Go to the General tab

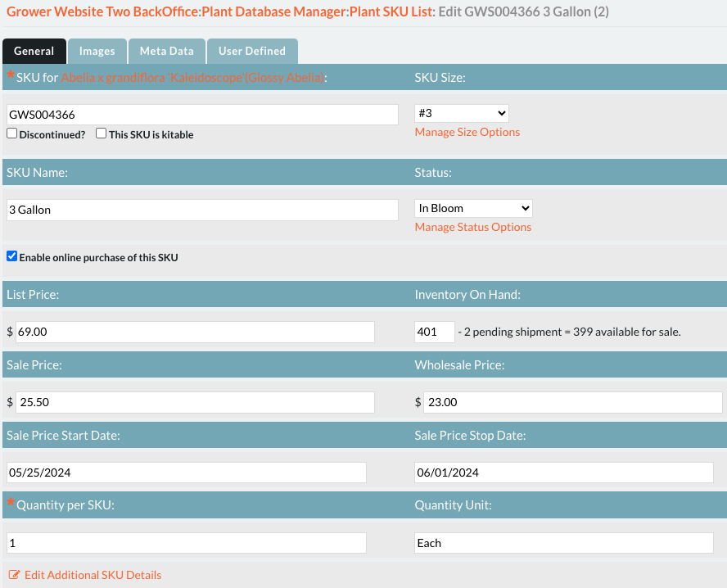click(x=34, y=51)
